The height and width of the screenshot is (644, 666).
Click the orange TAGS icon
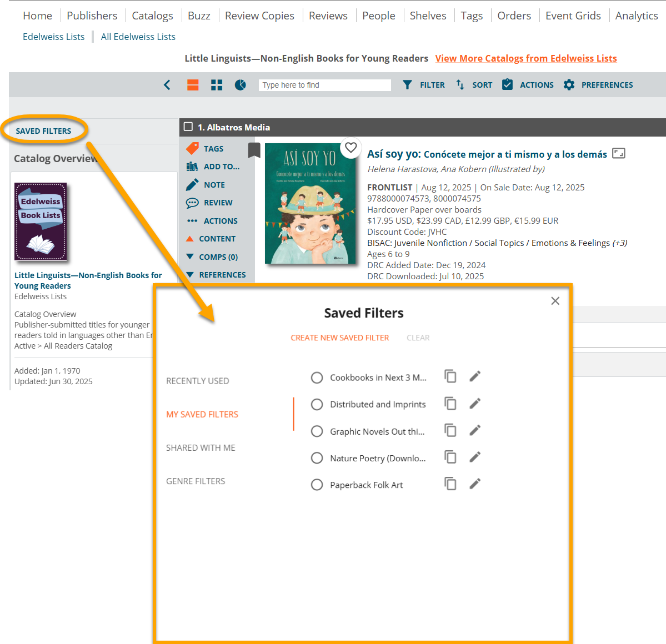(x=192, y=149)
